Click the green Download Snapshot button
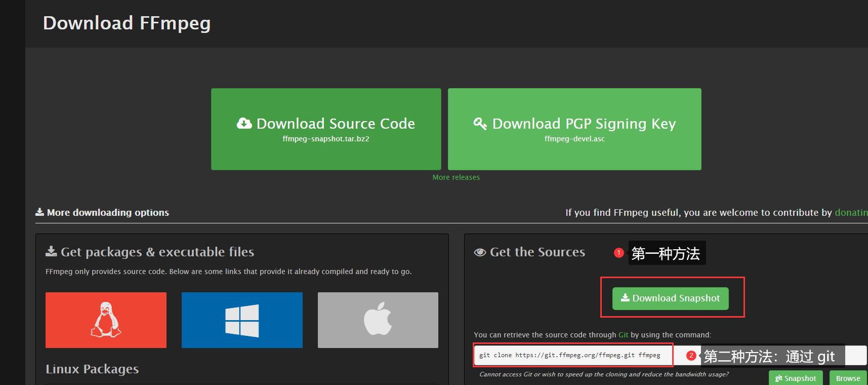 [671, 298]
